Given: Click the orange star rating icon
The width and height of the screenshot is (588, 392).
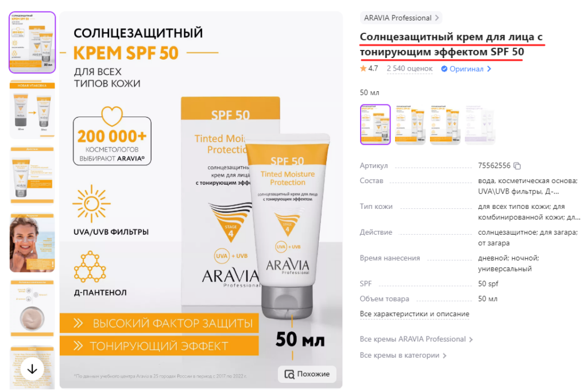Looking at the screenshot, I should pyautogui.click(x=363, y=68).
